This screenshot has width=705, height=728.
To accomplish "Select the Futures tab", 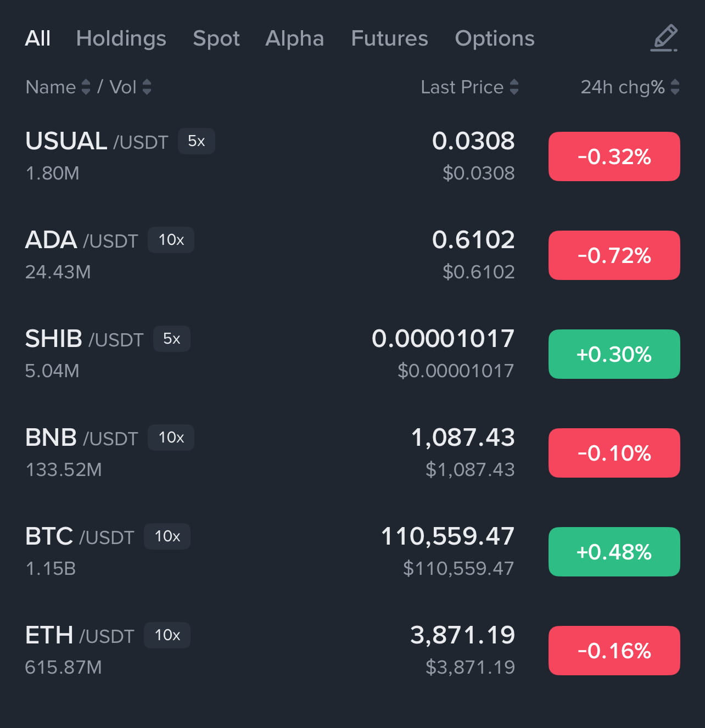I will tap(389, 38).
